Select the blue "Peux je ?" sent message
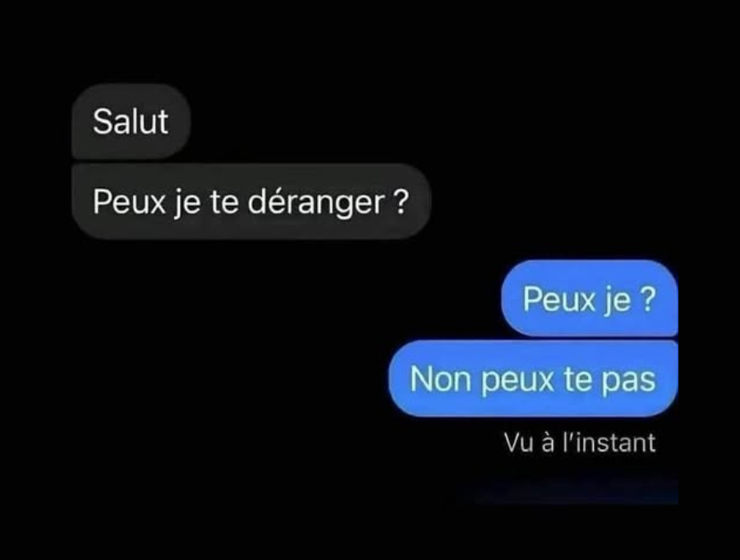 click(x=590, y=298)
